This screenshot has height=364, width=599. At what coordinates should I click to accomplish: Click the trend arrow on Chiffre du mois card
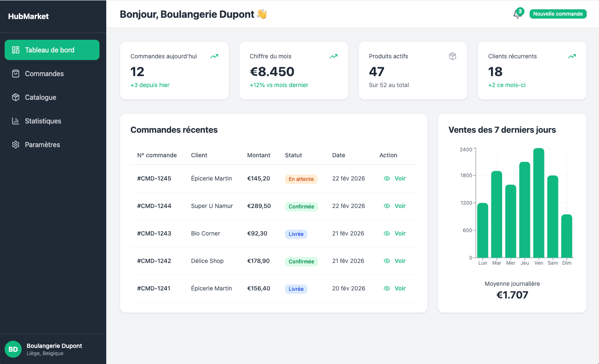334,56
